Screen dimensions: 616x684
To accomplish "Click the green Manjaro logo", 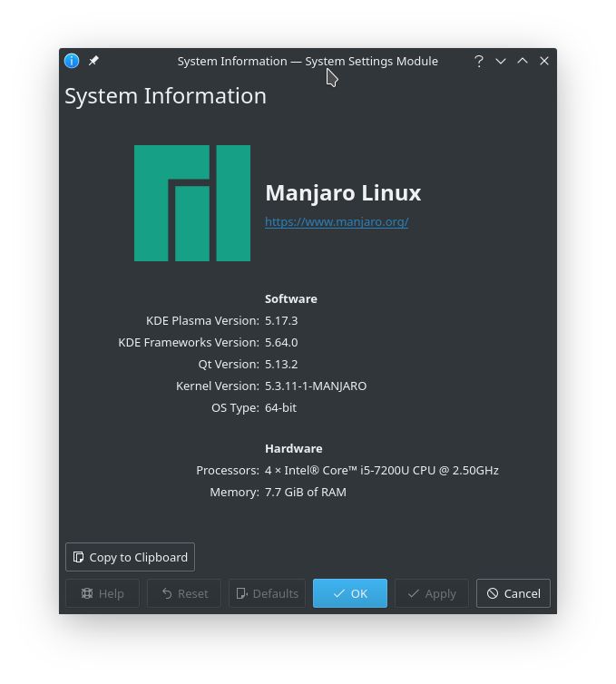I will click(192, 203).
